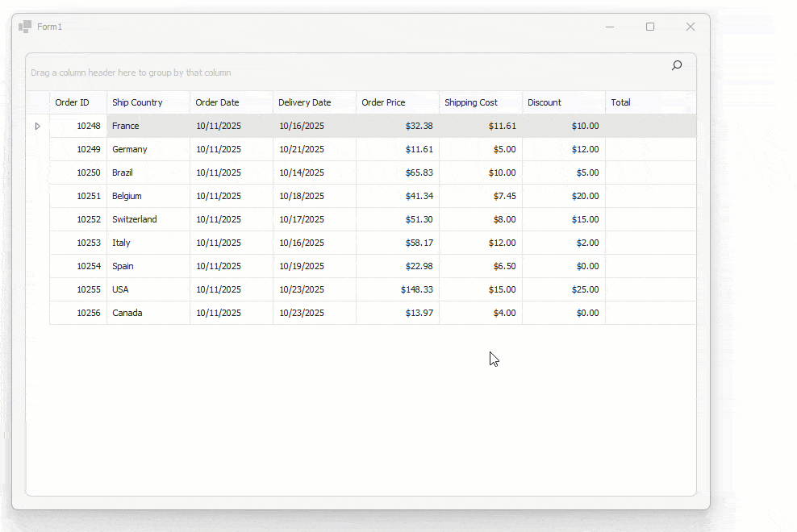Screen dimensions: 797x532
Task: Sort the grid by Ship Country
Action: 137,102
